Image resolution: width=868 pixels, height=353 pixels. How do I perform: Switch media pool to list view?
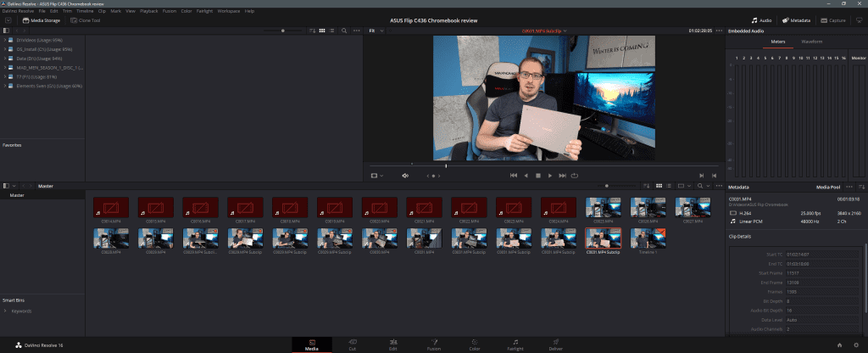click(668, 186)
